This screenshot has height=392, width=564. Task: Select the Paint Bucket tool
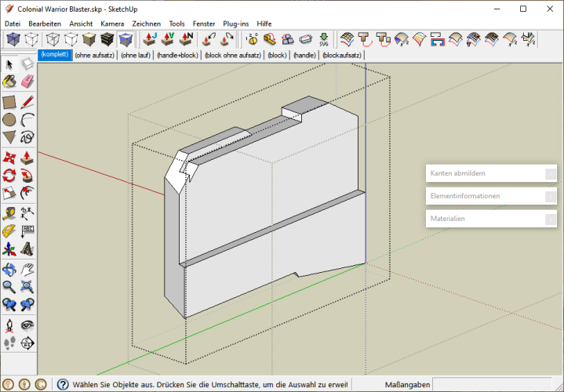[x=9, y=82]
